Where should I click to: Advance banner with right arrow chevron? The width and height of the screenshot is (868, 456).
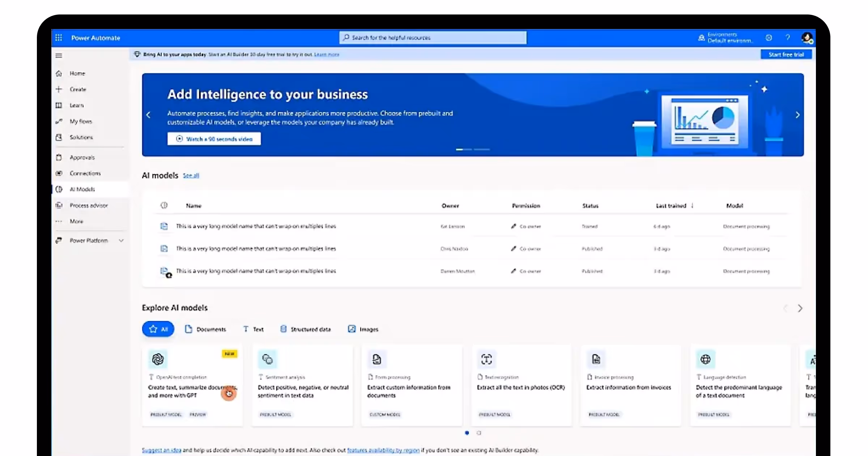(x=797, y=115)
